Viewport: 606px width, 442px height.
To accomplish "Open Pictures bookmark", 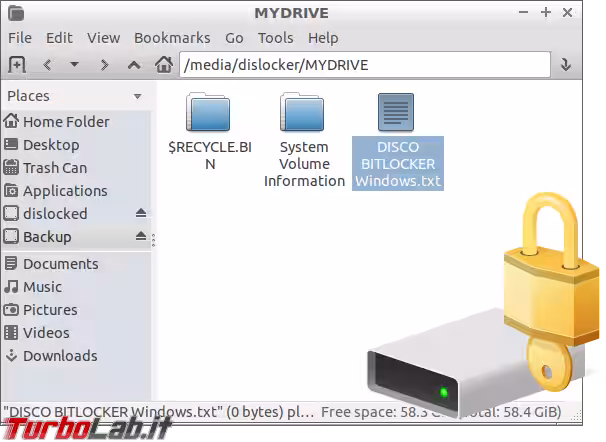I will click(76, 310).
